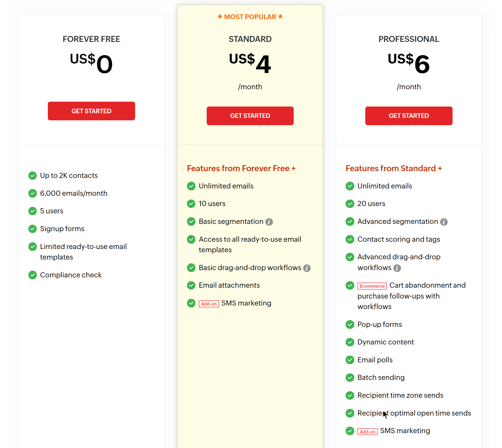The height and width of the screenshot is (448, 502).
Task: Click the Features from Forever Free + heading
Action: point(241,168)
